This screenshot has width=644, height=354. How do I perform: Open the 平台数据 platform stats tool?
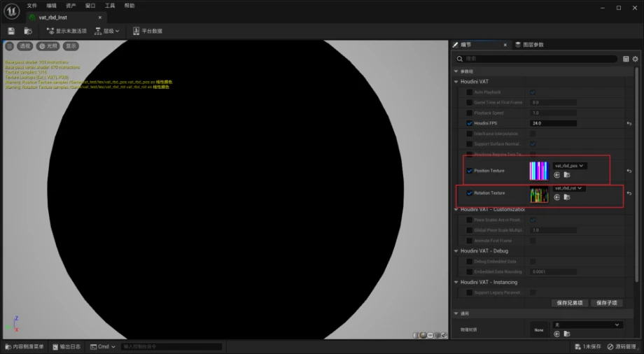[x=148, y=31]
